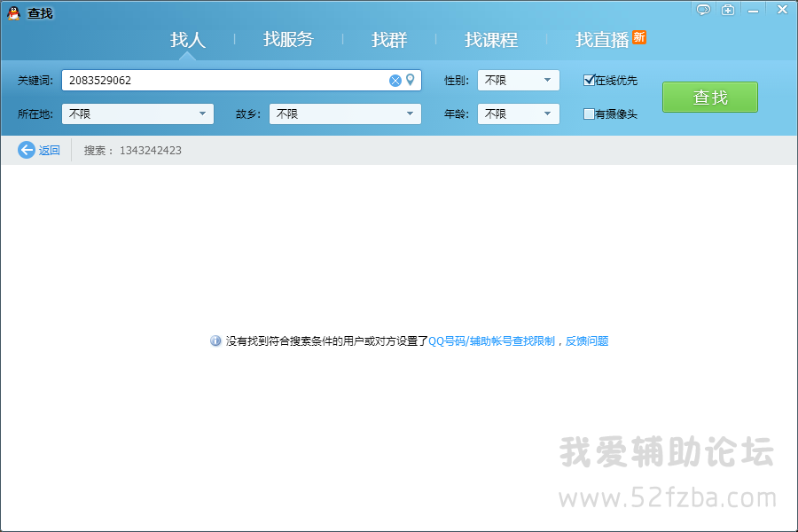Open the 性别 dropdown
Viewport: 798px width, 532px height.
[x=518, y=81]
